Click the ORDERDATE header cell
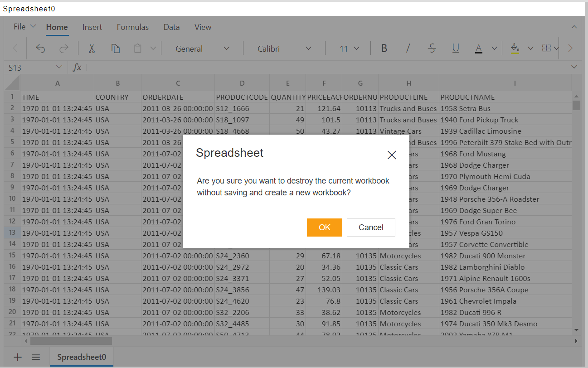Image resolution: width=588 pixels, height=368 pixels. tap(178, 97)
